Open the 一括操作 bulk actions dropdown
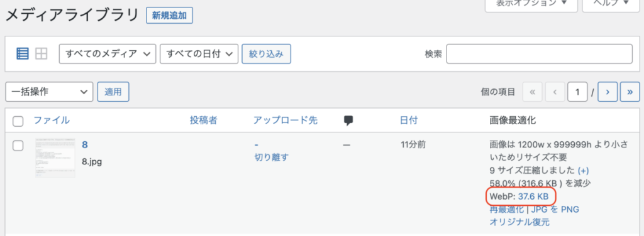Image resolution: width=644 pixels, height=236 pixels. [x=49, y=92]
